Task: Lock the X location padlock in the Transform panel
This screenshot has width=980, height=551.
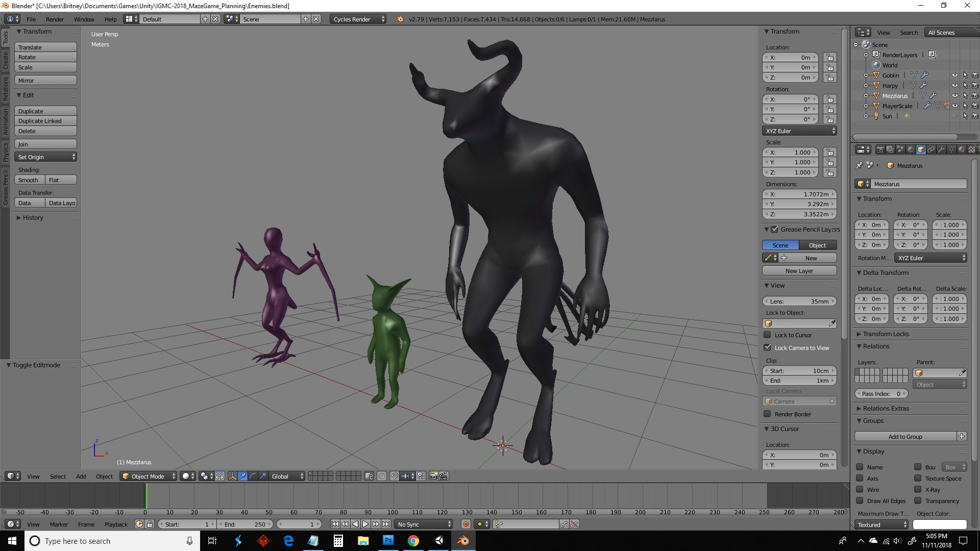Action: 830,58
